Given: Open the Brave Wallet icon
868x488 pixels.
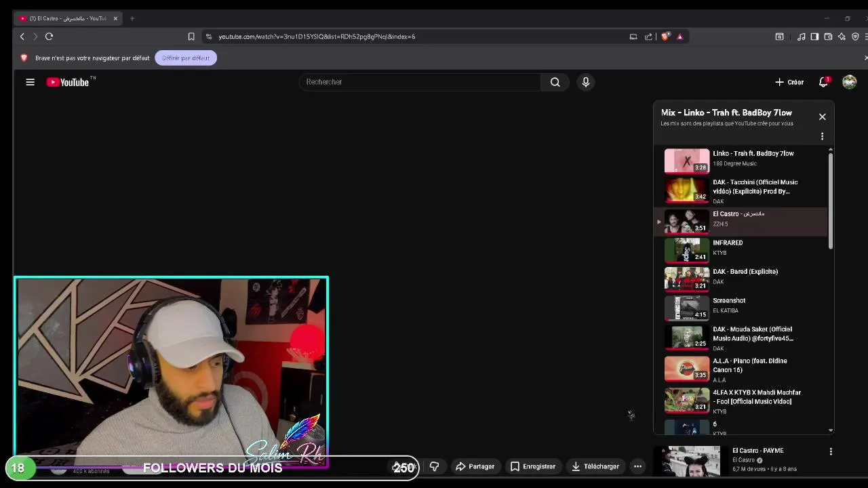Looking at the screenshot, I should pyautogui.click(x=828, y=37).
